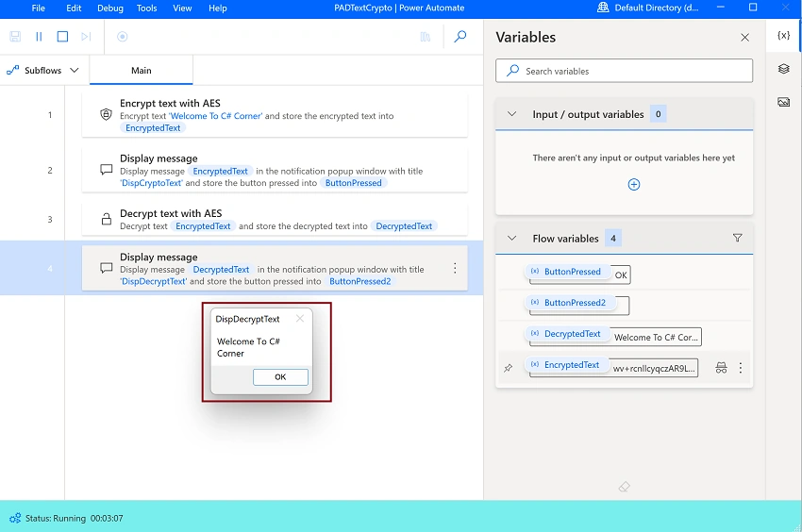
Task: Close the Variables panel
Action: coord(744,38)
